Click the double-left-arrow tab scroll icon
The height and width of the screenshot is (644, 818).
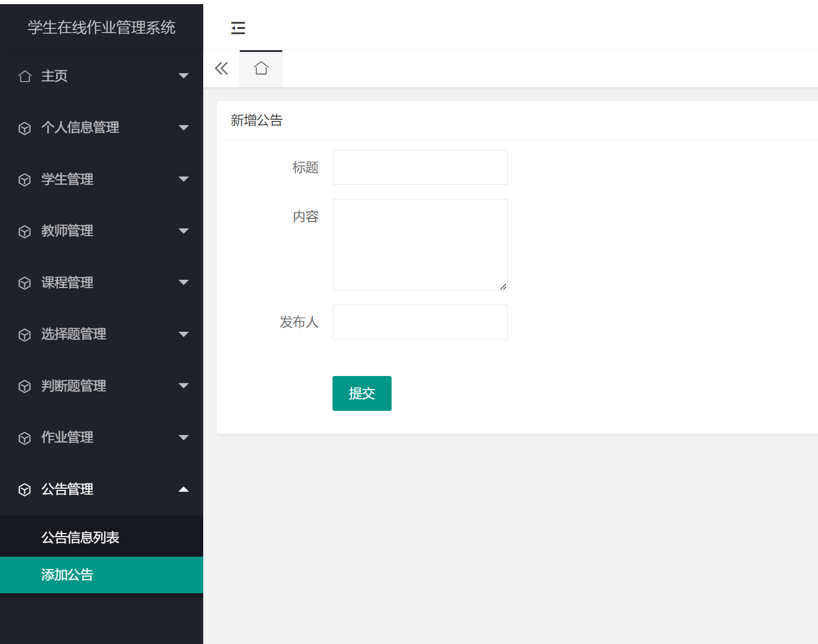pos(221,68)
